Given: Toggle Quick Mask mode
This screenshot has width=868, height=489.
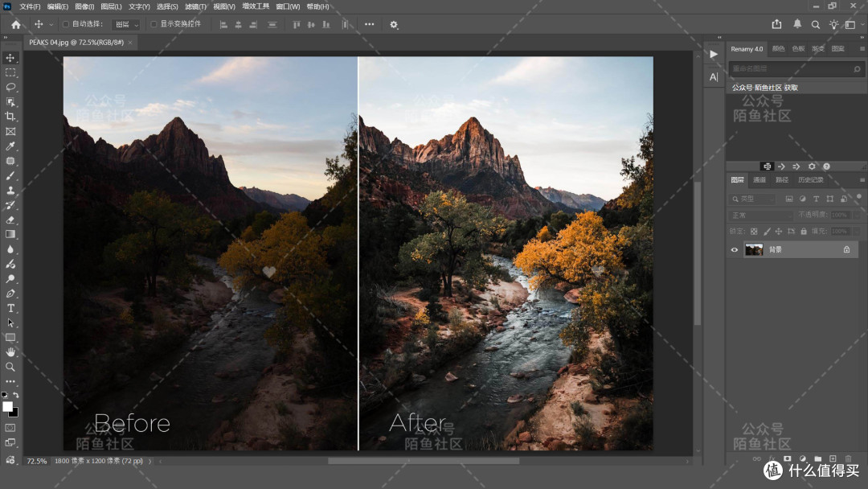Looking at the screenshot, I should pos(10,428).
